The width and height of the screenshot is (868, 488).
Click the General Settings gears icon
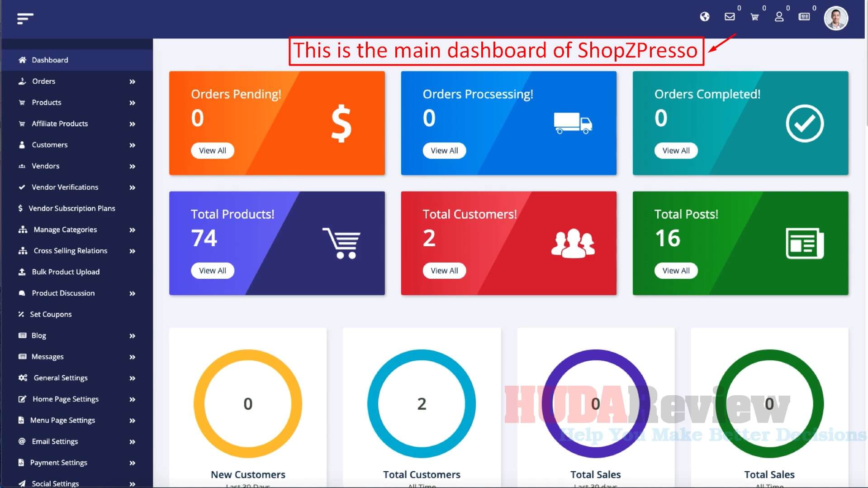tap(23, 378)
